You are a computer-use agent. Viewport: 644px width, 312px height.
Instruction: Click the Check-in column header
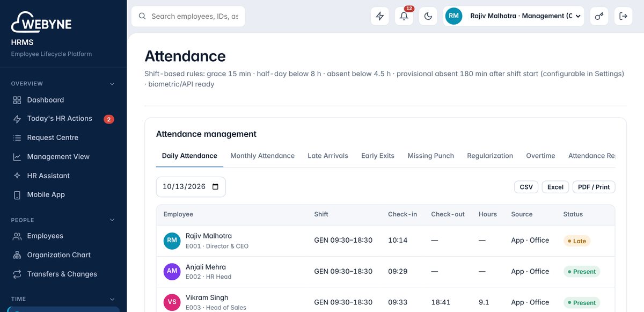click(402, 214)
